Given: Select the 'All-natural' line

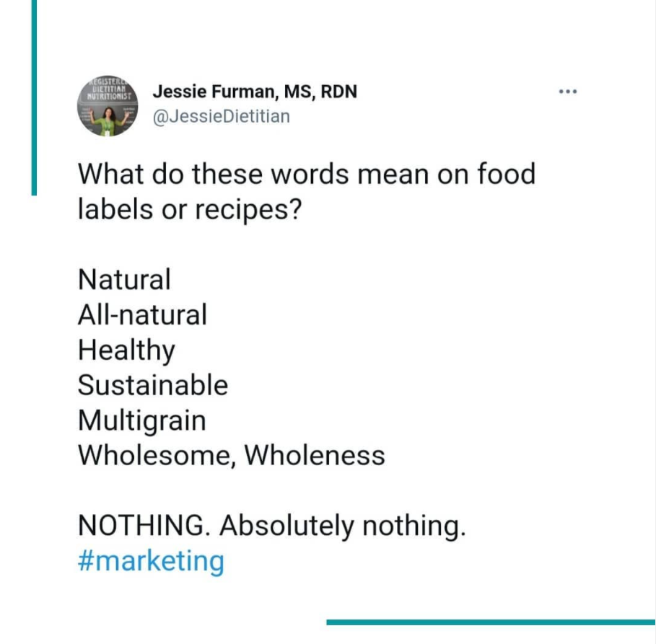Looking at the screenshot, I should [142, 314].
